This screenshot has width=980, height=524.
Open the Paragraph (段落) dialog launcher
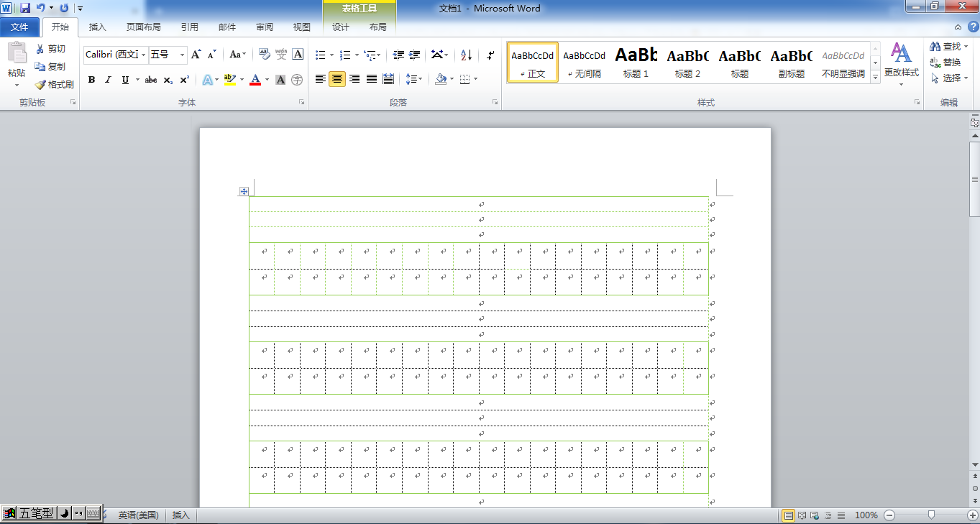tap(495, 103)
